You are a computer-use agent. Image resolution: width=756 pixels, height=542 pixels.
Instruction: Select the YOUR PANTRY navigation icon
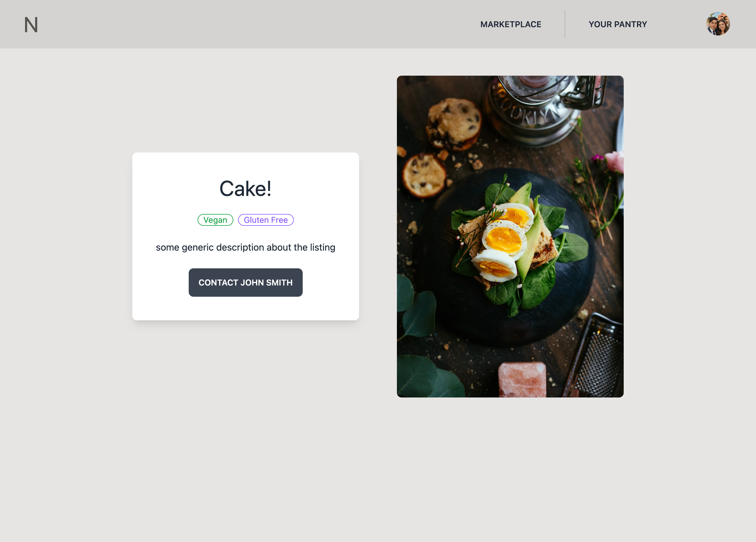pyautogui.click(x=618, y=24)
